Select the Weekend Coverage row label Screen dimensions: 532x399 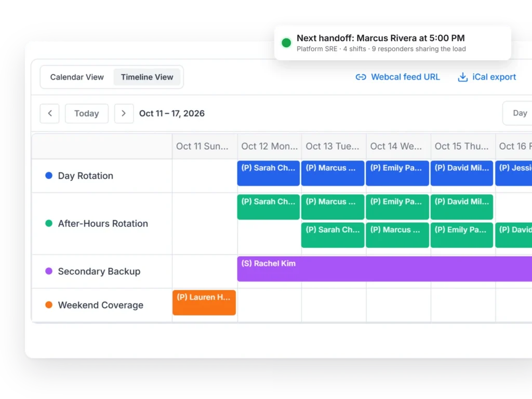point(100,305)
